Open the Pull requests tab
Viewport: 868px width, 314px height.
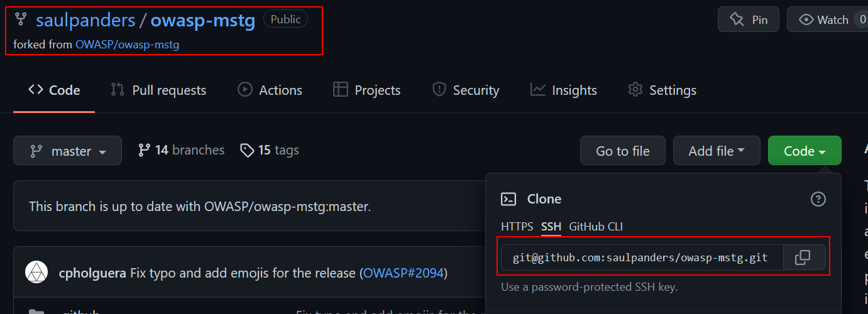pyautogui.click(x=158, y=90)
